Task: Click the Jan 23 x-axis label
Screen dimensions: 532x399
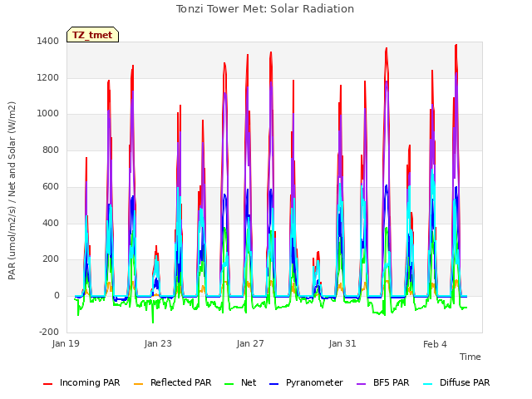Action: [158, 343]
